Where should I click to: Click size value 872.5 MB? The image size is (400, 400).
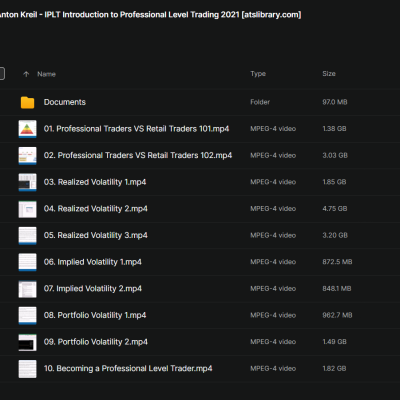point(337,262)
